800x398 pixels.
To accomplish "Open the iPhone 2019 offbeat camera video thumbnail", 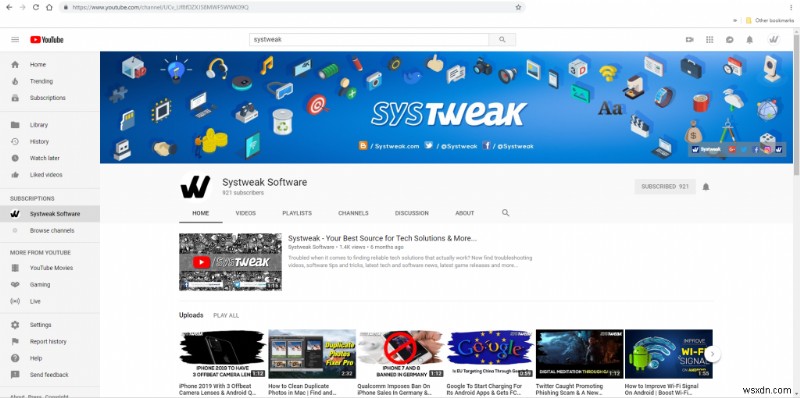I will pyautogui.click(x=222, y=354).
